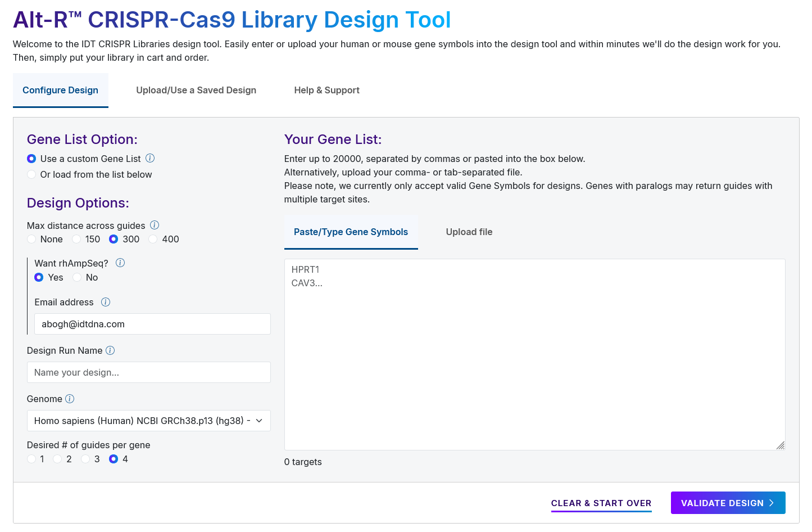Click the Email address input field
Screen dimensions: 812x532
coord(152,324)
